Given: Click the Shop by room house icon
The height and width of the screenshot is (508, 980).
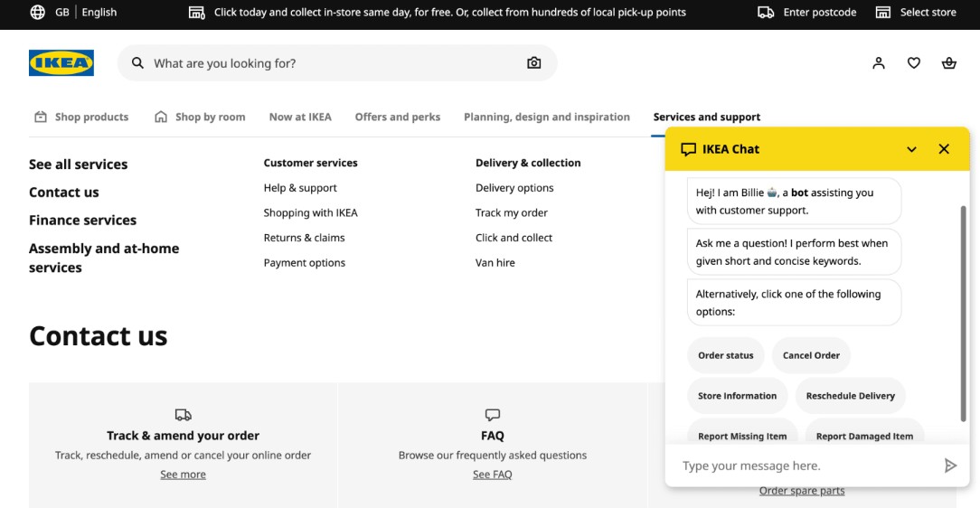Looking at the screenshot, I should pos(161,117).
